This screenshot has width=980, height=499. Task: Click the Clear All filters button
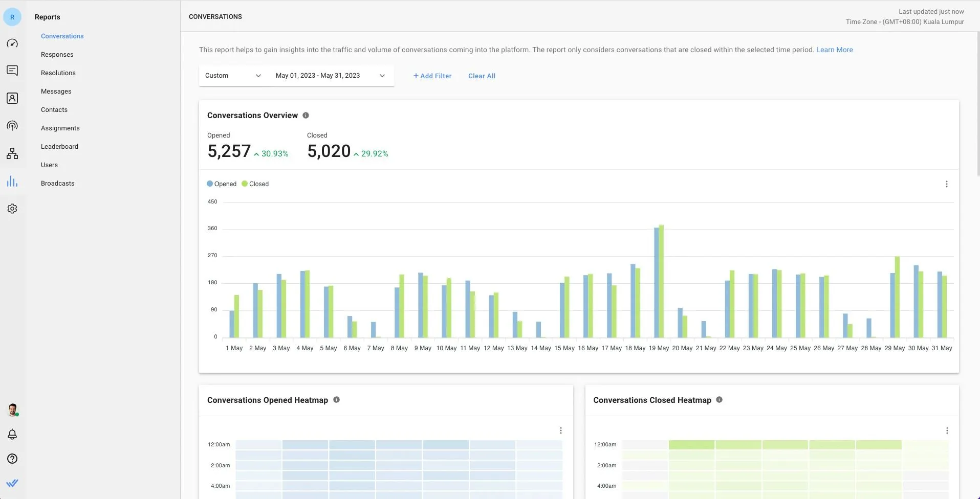tap(482, 76)
